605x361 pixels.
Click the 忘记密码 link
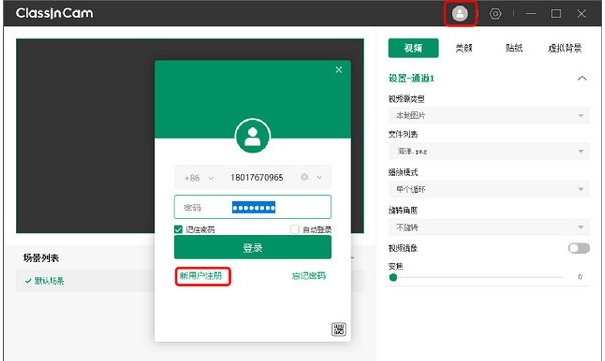(308, 276)
